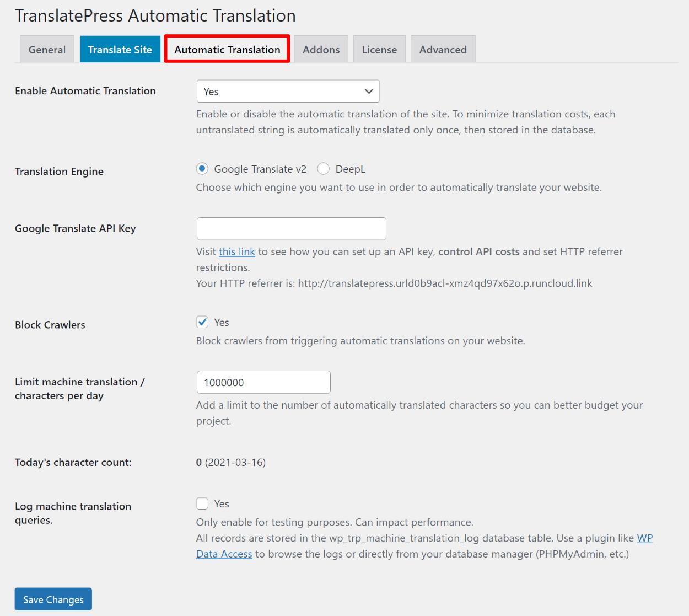Click the chevron on the Yes dropdown

pos(368,91)
